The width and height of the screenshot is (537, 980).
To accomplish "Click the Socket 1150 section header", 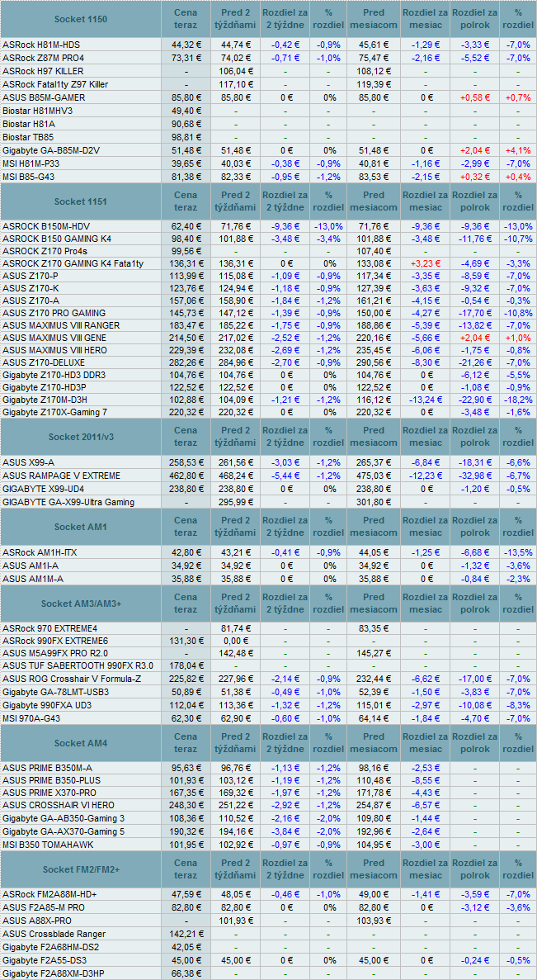I will (81, 19).
